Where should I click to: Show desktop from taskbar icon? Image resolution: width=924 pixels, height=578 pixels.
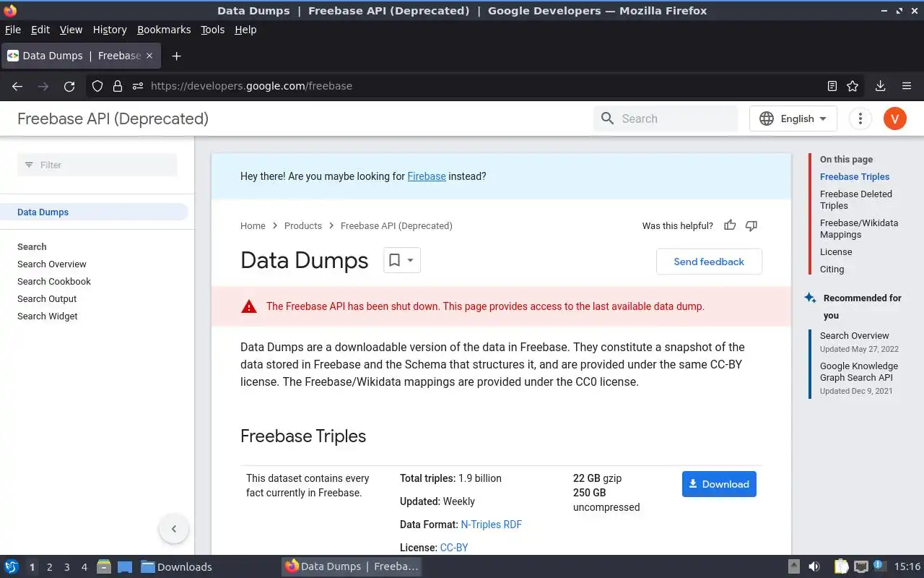[x=124, y=566]
